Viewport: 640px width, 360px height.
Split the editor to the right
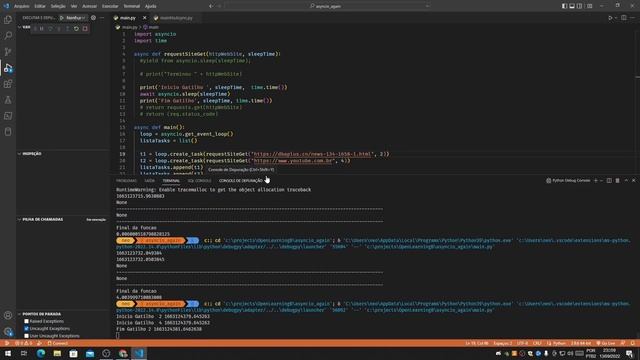(624, 18)
